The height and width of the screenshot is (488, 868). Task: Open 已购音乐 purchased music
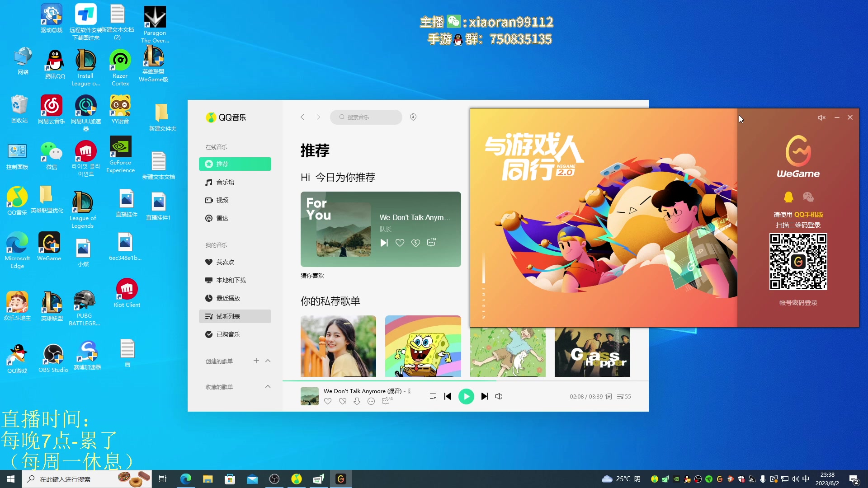tap(235, 334)
